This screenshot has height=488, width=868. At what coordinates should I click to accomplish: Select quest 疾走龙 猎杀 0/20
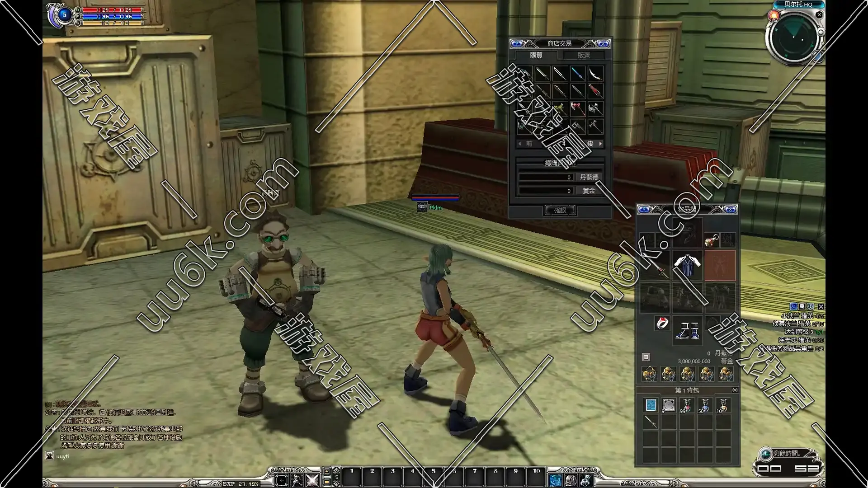point(801,340)
